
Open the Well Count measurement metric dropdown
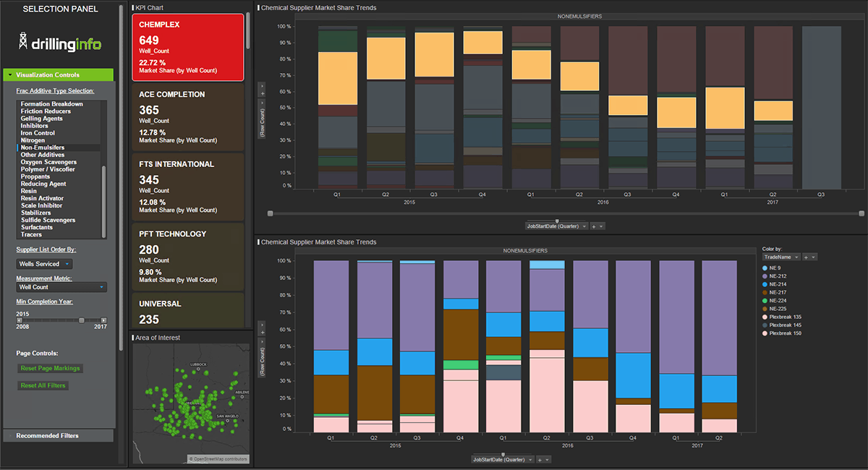point(61,287)
